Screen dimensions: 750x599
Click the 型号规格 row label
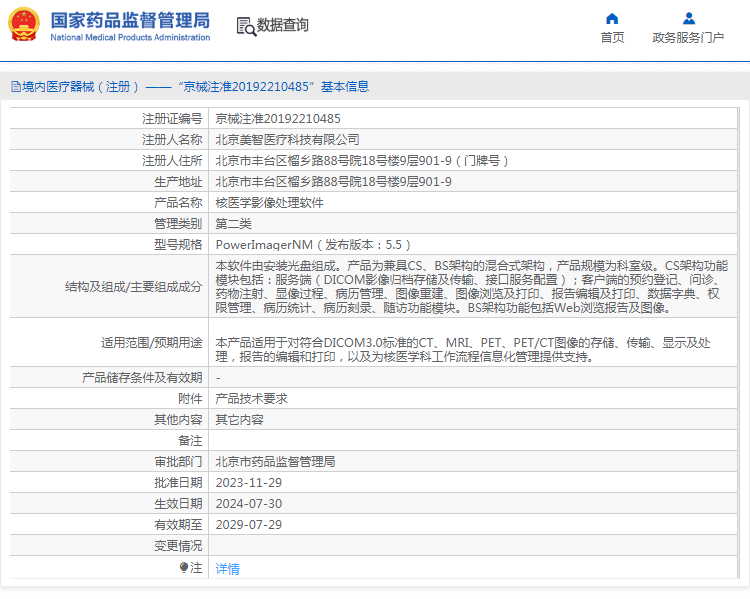(178, 245)
